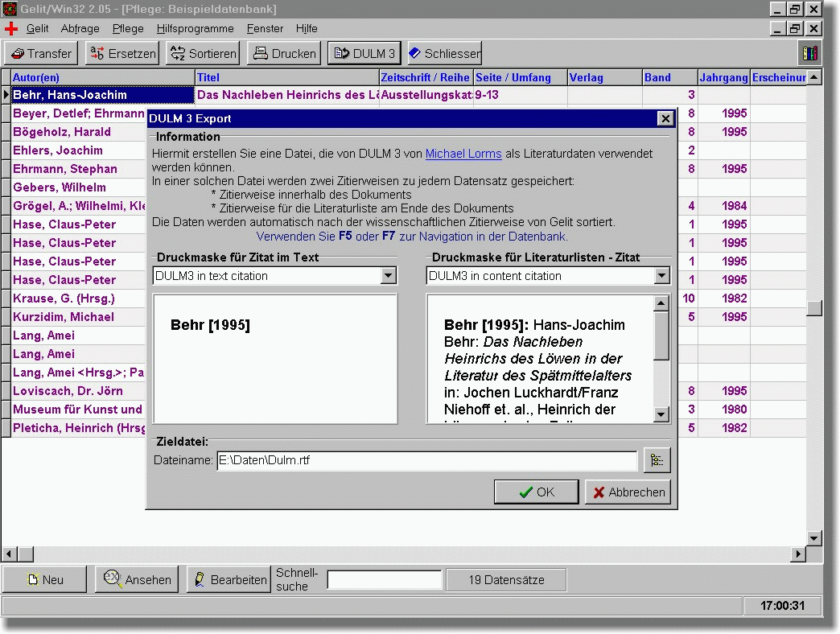Image resolution: width=840 pixels, height=634 pixels.
Task: Browse for target file with folder-tree button
Action: pos(657,460)
